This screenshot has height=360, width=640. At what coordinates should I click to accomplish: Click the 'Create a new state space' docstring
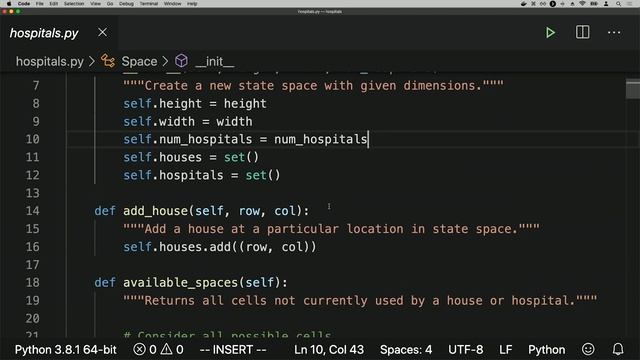tap(313, 86)
